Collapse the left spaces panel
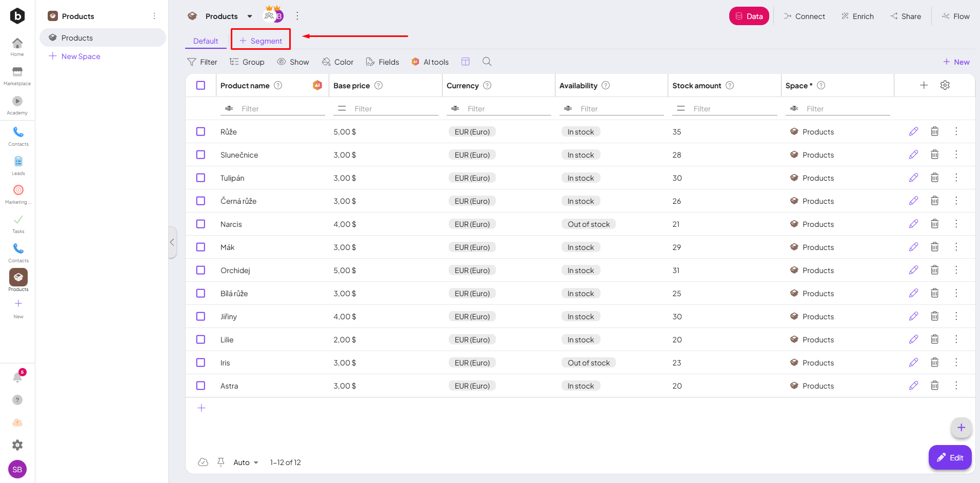 172,242
